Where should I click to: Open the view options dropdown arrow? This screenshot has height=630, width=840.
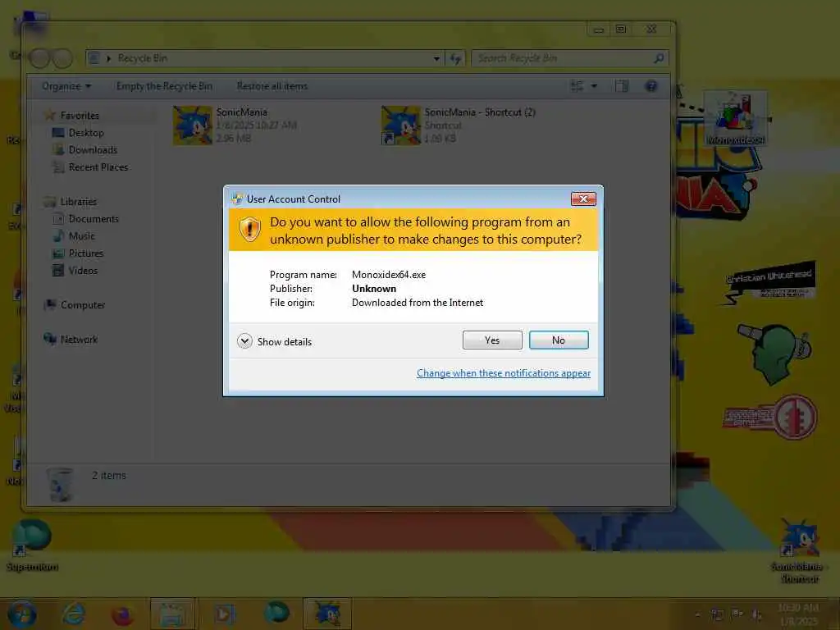[594, 86]
